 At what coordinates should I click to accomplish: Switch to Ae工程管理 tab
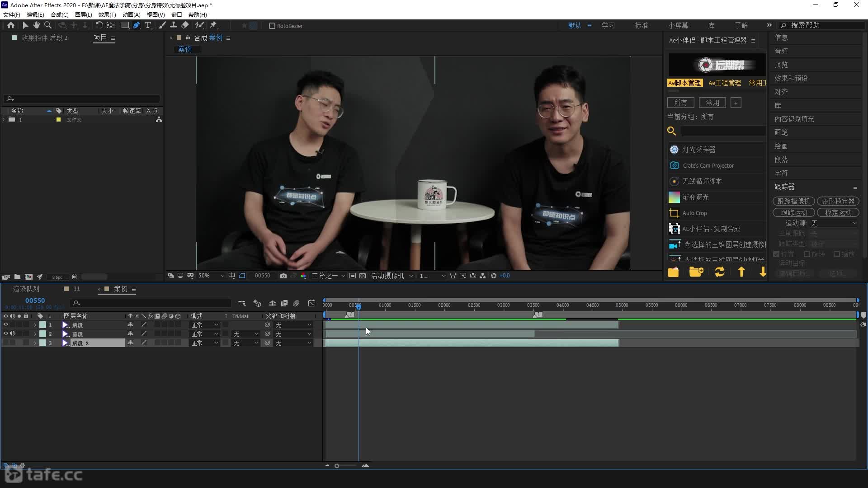coord(724,83)
